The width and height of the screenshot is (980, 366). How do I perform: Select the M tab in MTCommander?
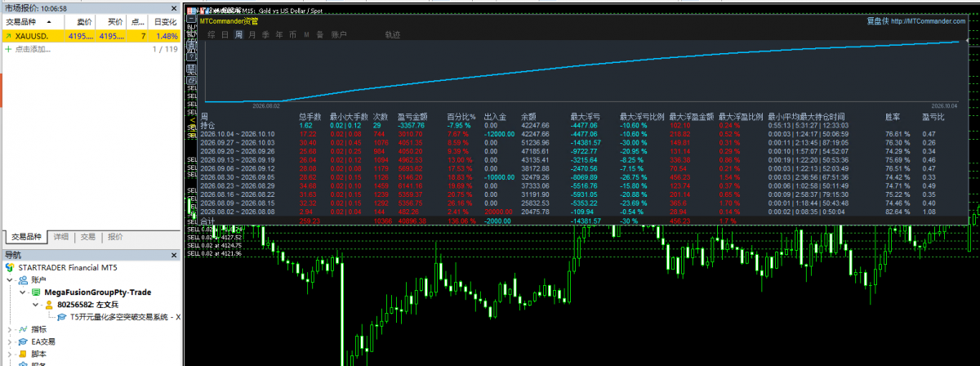306,34
